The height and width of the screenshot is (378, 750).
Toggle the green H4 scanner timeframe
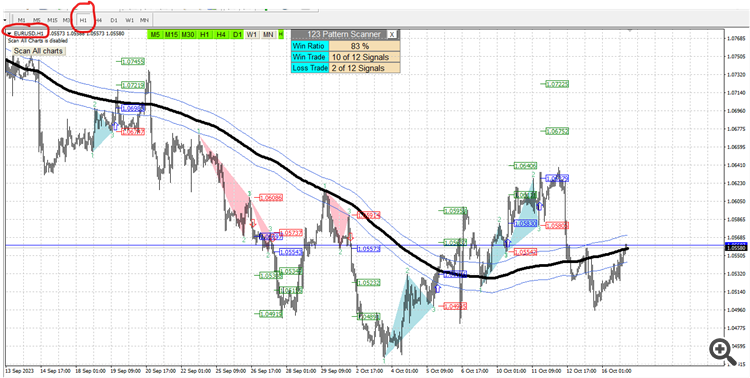pos(221,35)
